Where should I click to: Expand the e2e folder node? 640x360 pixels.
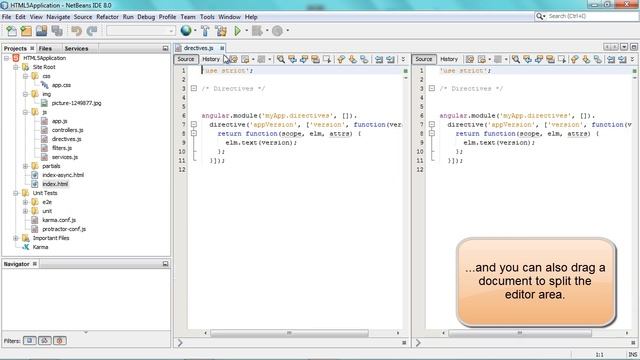tap(25, 202)
